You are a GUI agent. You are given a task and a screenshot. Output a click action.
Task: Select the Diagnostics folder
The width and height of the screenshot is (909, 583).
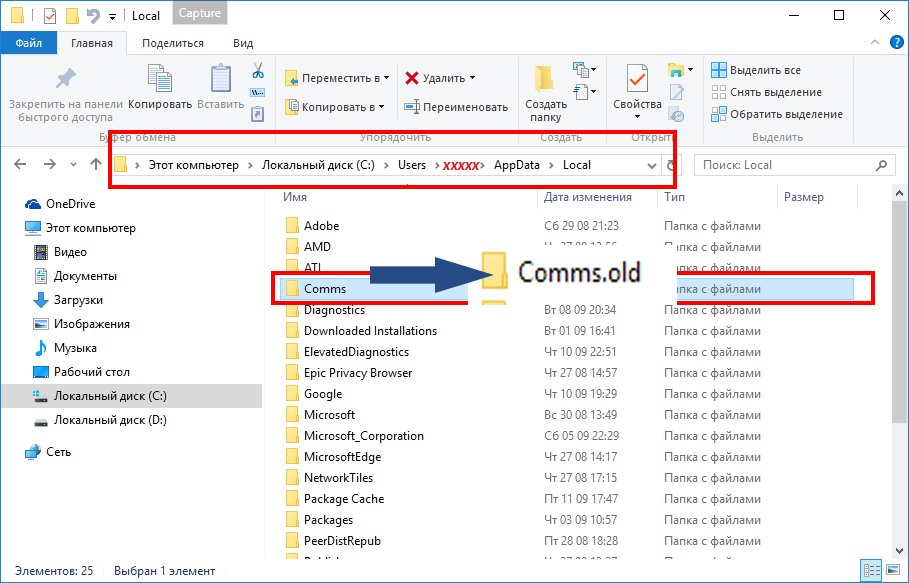tap(334, 310)
